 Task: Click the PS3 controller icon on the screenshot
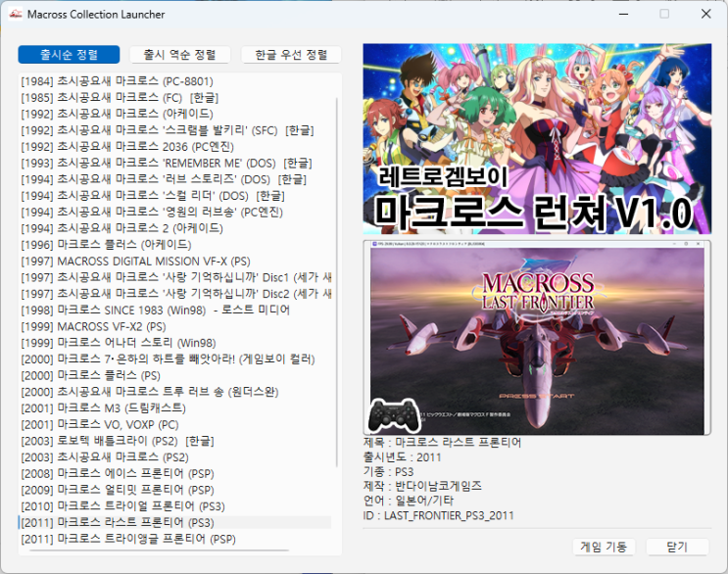point(393,415)
